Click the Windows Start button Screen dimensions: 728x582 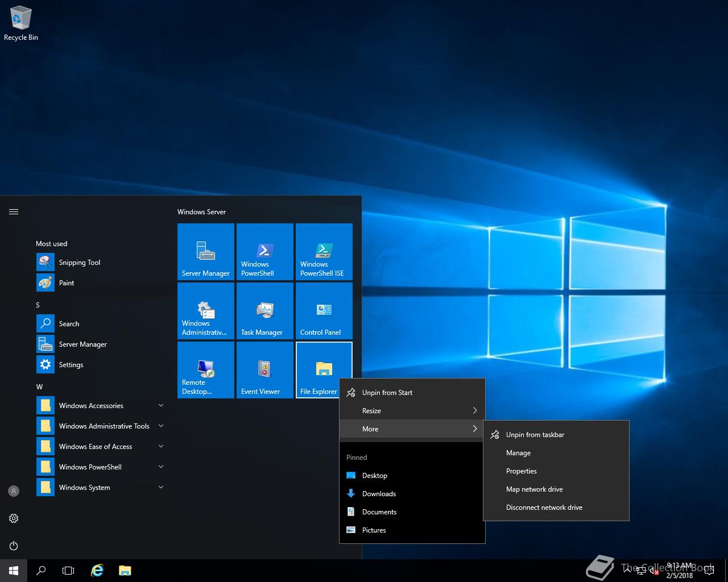14,571
